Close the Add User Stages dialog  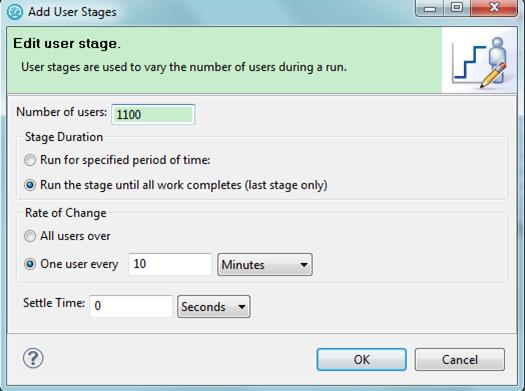494,8
